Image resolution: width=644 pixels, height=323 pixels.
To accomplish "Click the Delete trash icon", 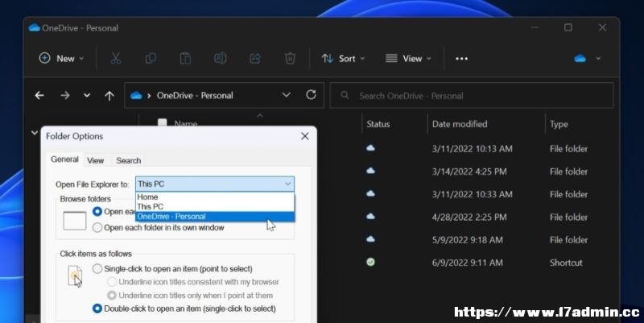I will (290, 58).
